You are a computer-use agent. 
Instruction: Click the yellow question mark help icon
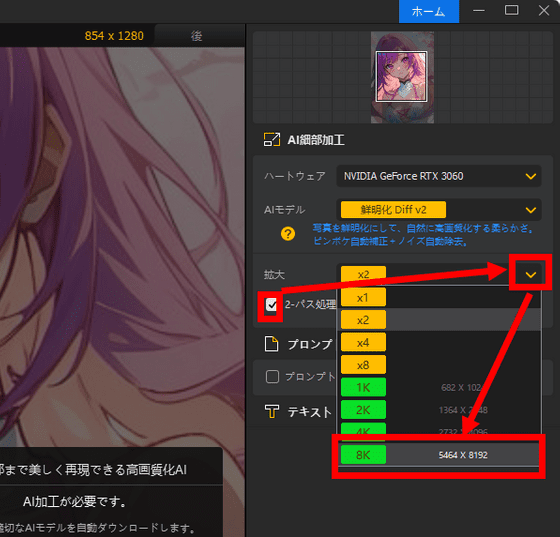click(288, 234)
